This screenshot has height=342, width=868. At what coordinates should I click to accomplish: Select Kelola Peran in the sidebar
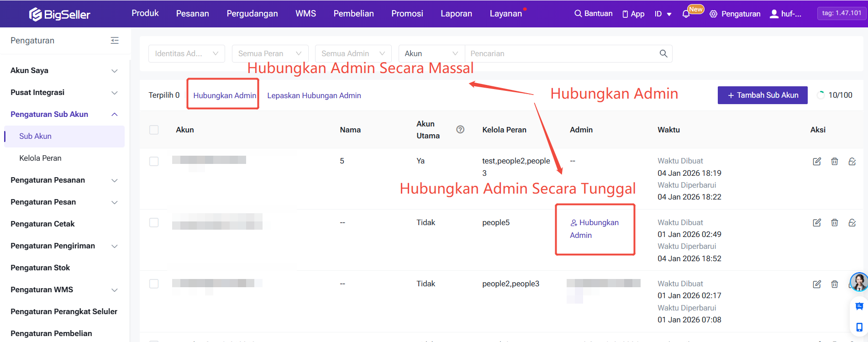[x=40, y=158]
